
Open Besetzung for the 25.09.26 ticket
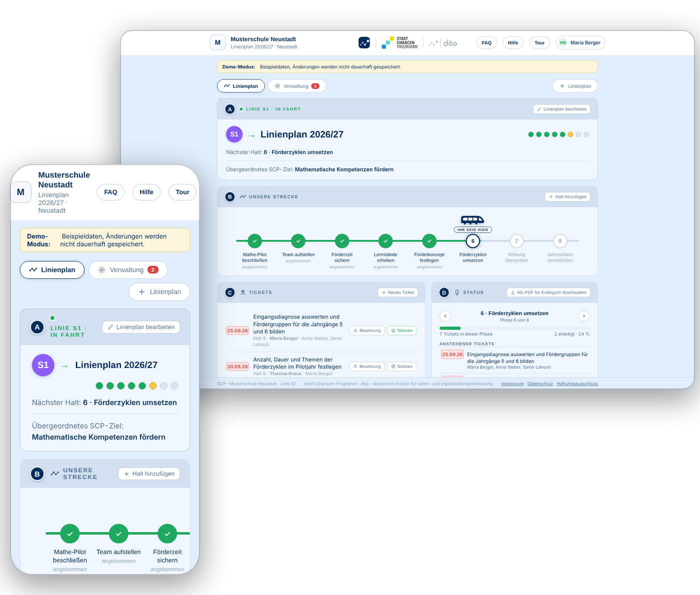pos(367,330)
